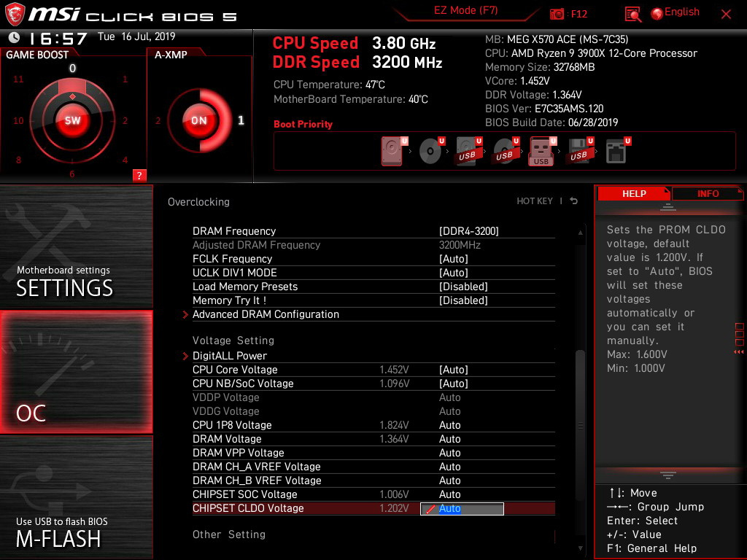
Task: Expand Advanced DRAM Configuration submenu
Action: [x=266, y=314]
